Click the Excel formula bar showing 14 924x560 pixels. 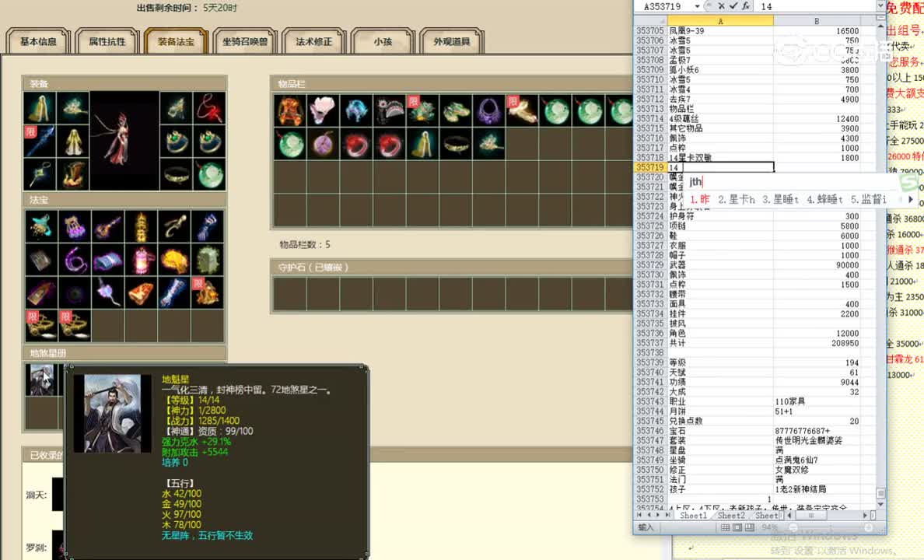pyautogui.click(x=815, y=6)
